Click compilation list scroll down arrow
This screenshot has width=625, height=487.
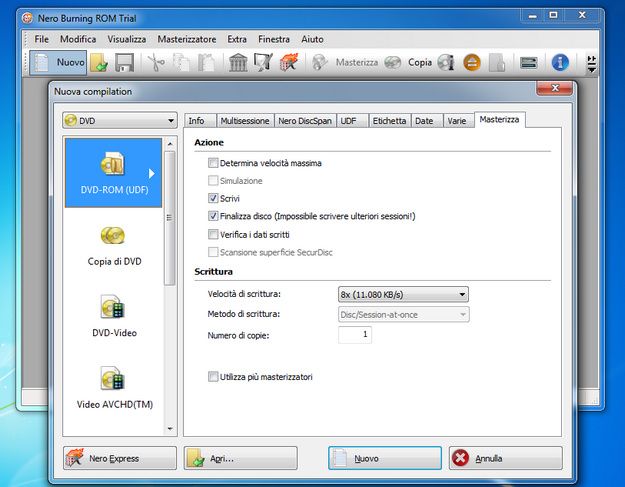[170, 429]
